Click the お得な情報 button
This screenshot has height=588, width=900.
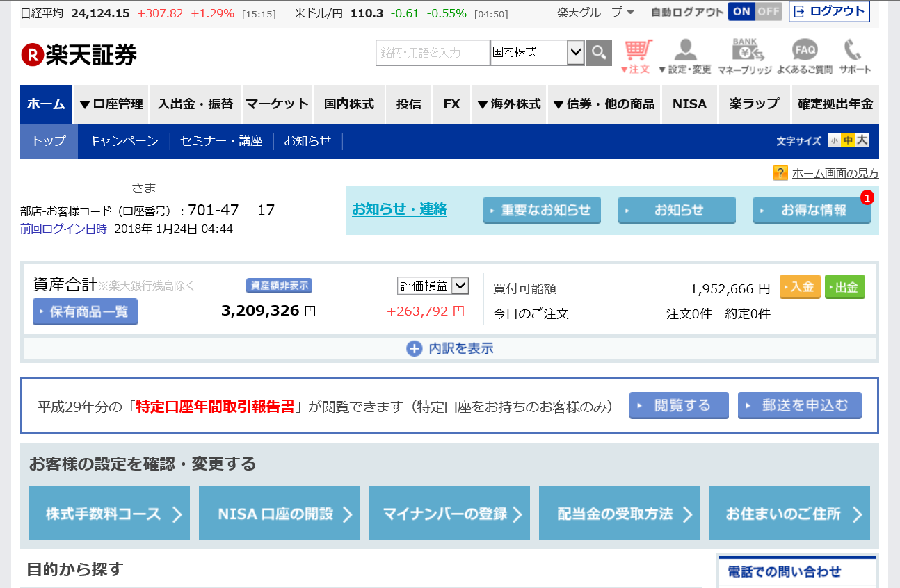pos(812,210)
